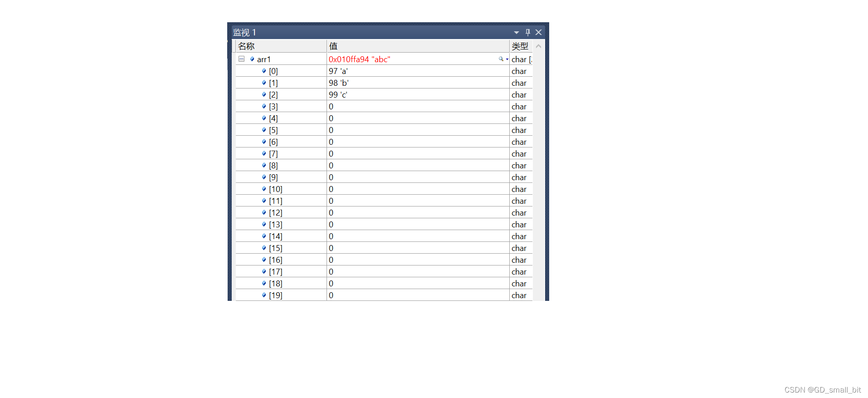Select array element [6] row
Image resolution: width=868 pixels, height=398 pixels.
click(384, 142)
